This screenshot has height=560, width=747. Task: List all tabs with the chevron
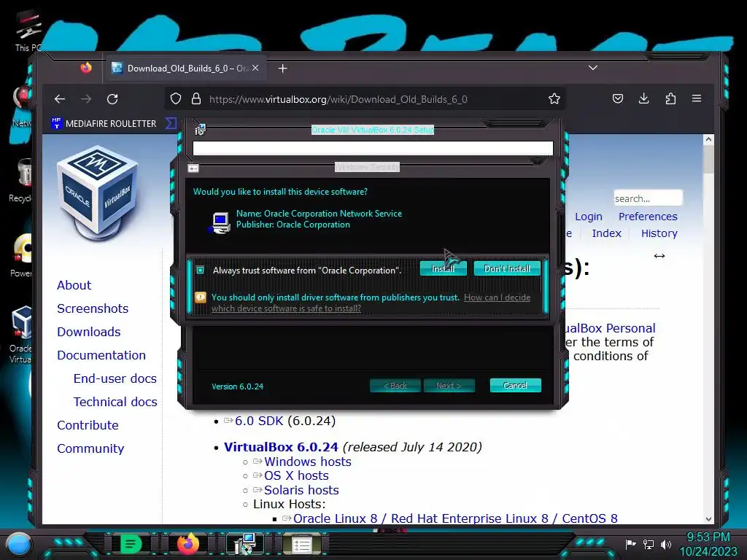pyautogui.click(x=593, y=68)
